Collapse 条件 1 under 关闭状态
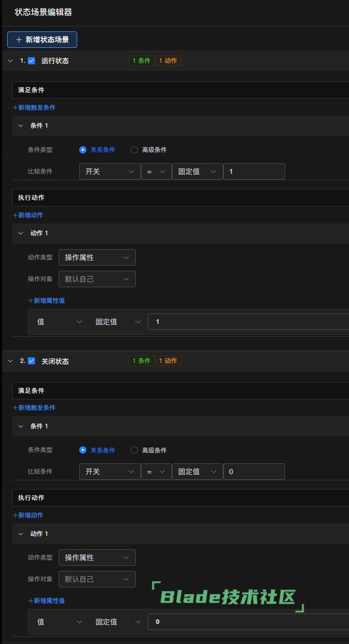 (21, 426)
